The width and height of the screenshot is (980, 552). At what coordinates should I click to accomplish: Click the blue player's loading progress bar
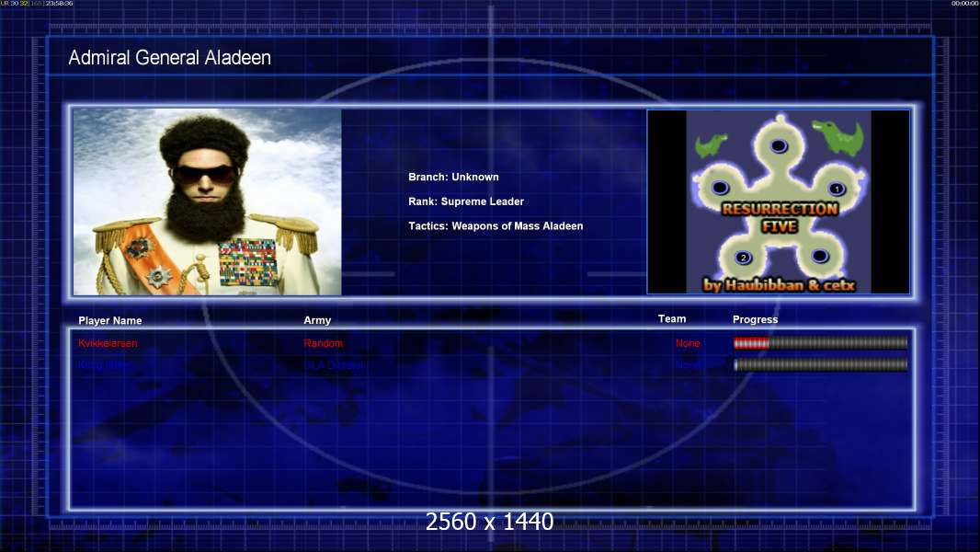[820, 364]
